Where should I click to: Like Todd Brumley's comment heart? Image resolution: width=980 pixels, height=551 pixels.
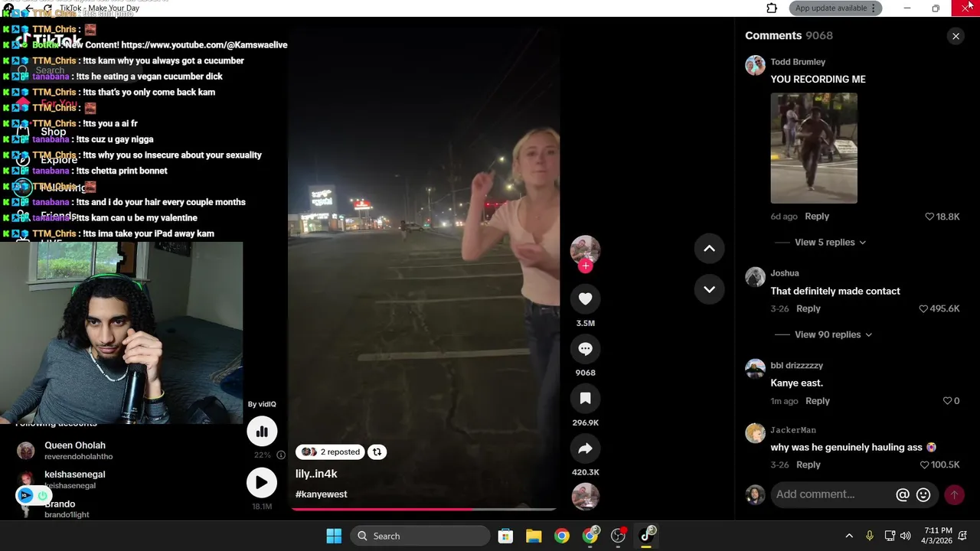point(929,217)
